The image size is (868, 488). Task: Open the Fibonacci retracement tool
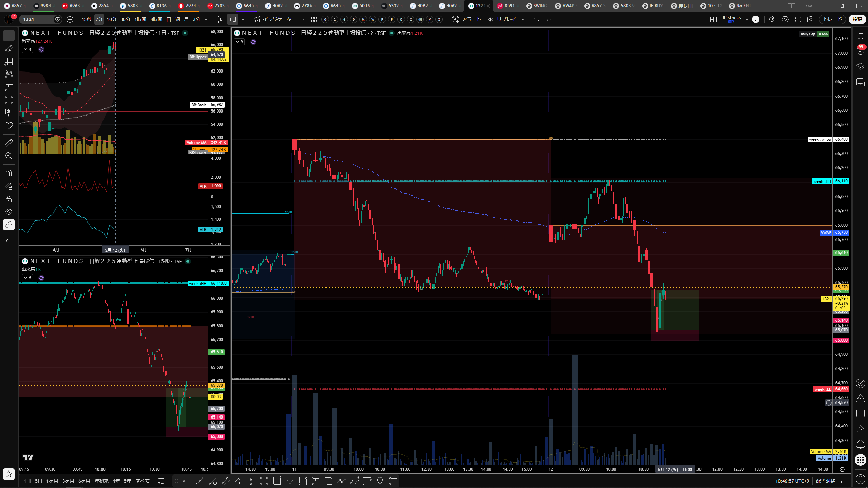click(9, 61)
